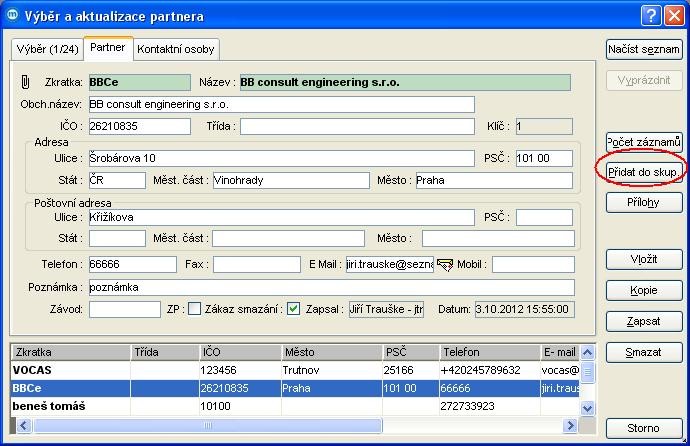Click the Zapsal field Jiří Trauške
This screenshot has height=446, width=690.
(x=386, y=309)
